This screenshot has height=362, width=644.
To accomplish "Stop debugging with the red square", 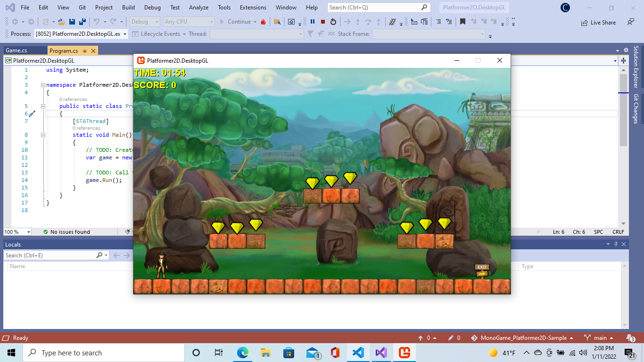I will [x=323, y=22].
